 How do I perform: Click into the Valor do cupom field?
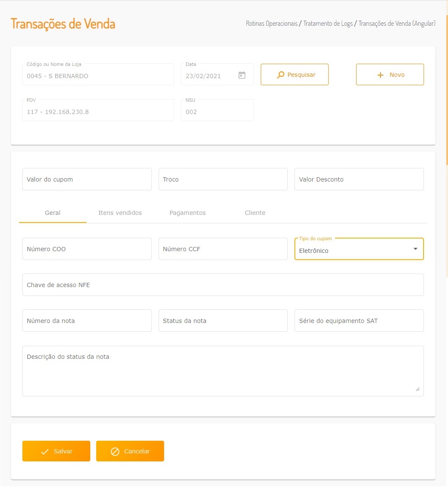coord(87,179)
